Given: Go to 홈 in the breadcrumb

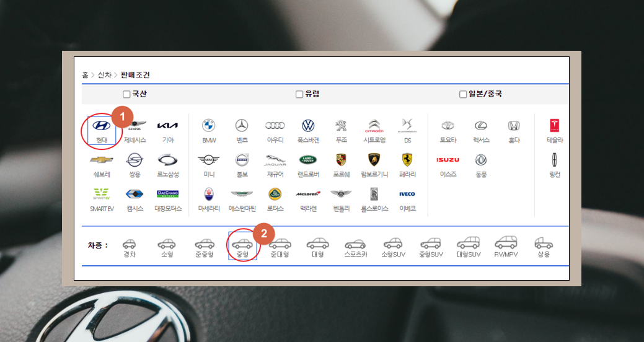Looking at the screenshot, I should point(85,75).
